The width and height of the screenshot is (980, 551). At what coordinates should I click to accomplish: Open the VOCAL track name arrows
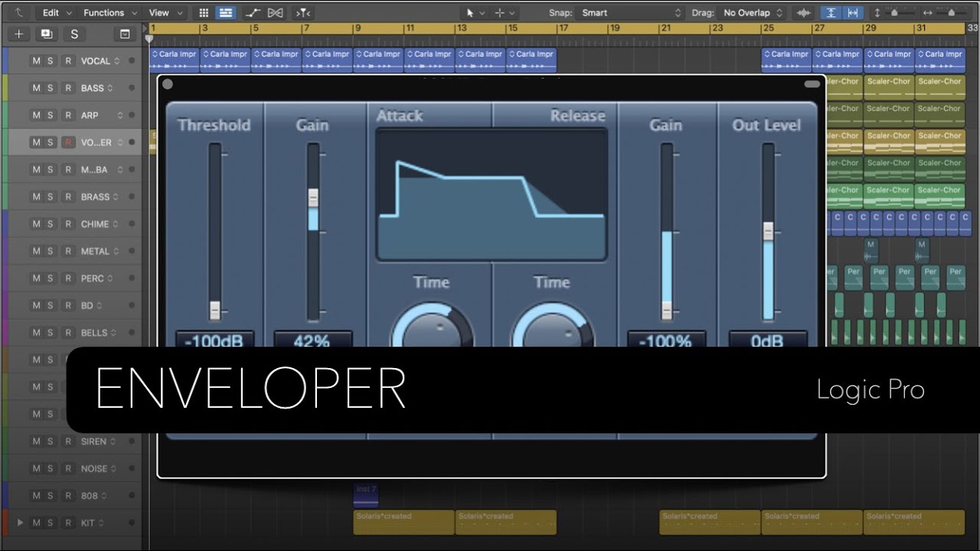[118, 61]
